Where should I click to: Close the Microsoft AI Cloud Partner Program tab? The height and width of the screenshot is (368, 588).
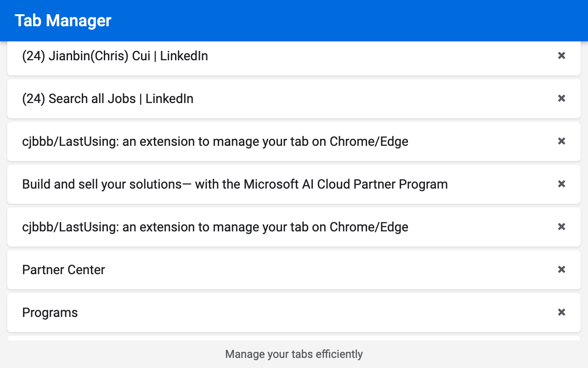coord(561,184)
